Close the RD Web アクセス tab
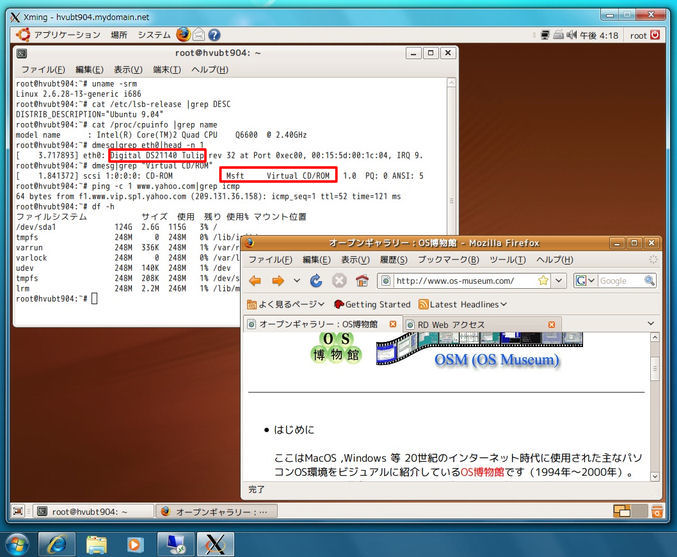 tap(551, 325)
